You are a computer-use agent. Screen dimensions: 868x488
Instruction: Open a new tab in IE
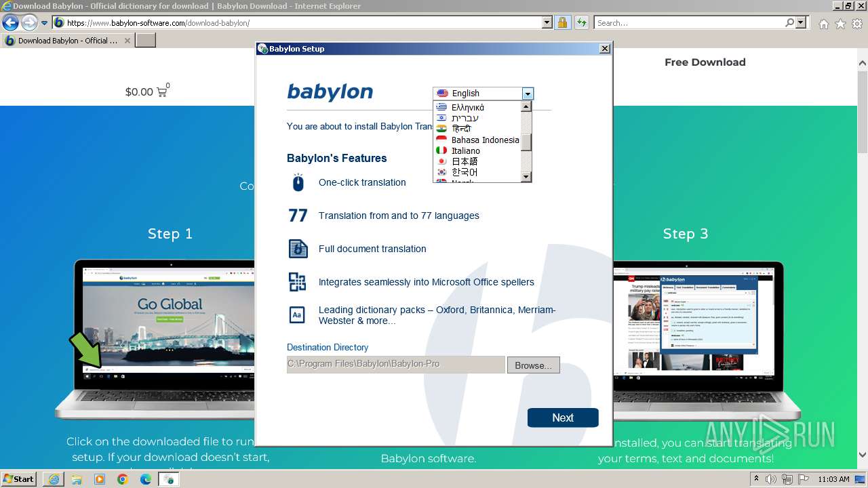point(146,41)
